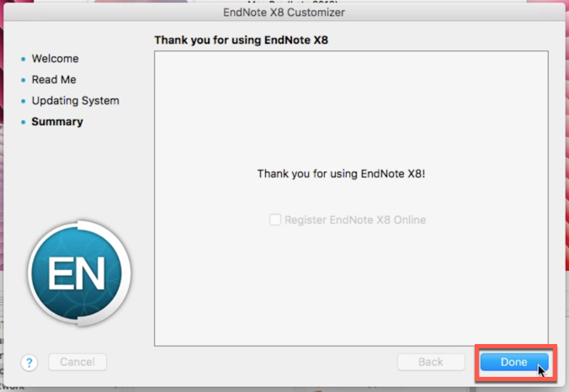Click 'Thank you for using EndNote X8!' message
569x392 pixels.
tap(341, 173)
